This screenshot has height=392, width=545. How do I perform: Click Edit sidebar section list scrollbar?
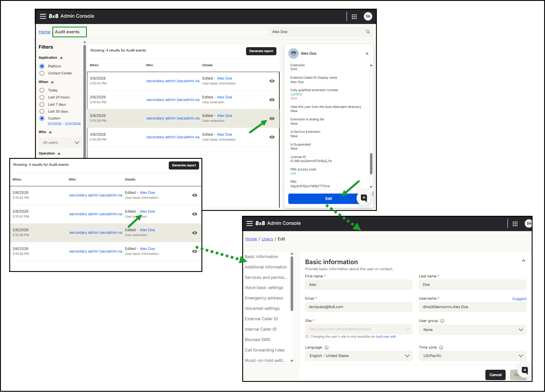point(292,284)
